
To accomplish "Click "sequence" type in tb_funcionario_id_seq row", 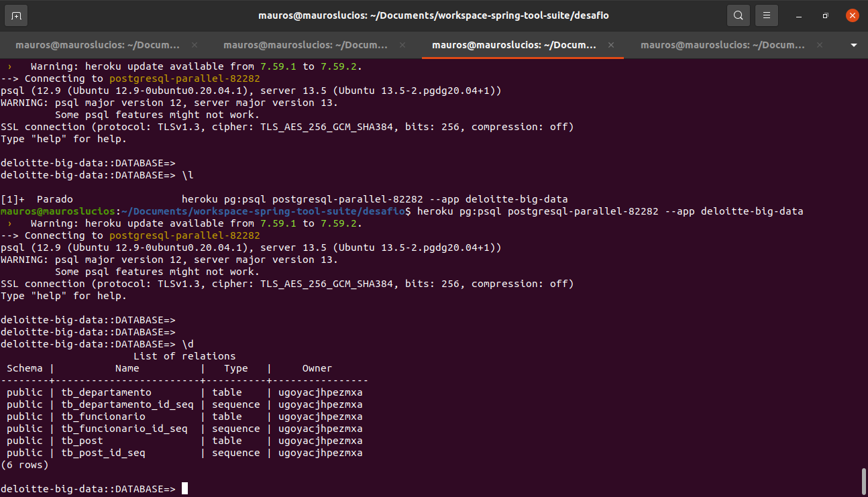I will [236, 429].
